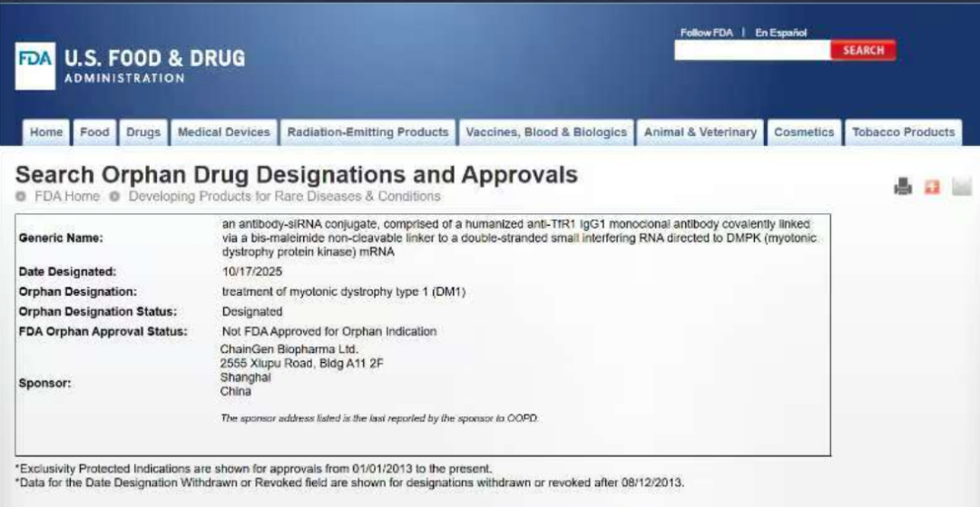Screen dimensions: 980x507
Task: Open Developing Products for Rare Diseases link
Action: click(x=284, y=197)
